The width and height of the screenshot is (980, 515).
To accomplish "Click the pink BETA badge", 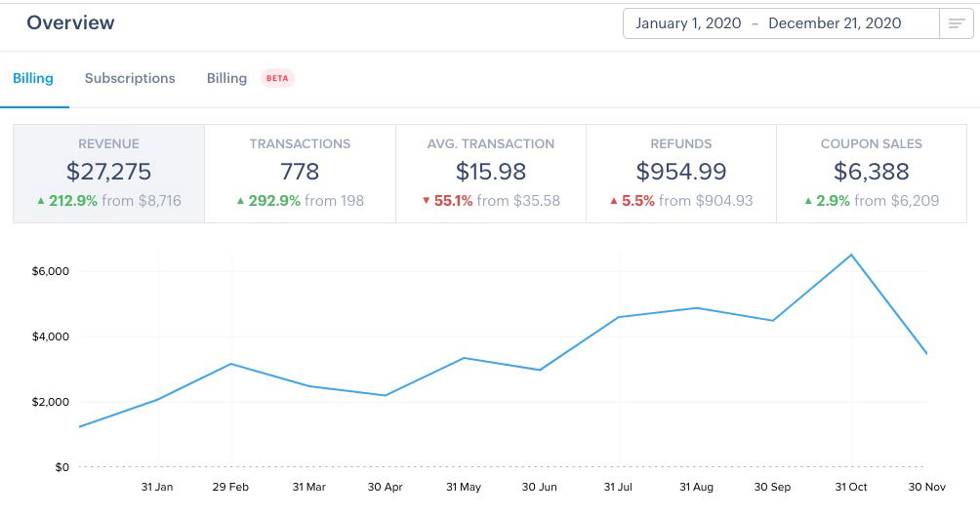I will tap(277, 78).
